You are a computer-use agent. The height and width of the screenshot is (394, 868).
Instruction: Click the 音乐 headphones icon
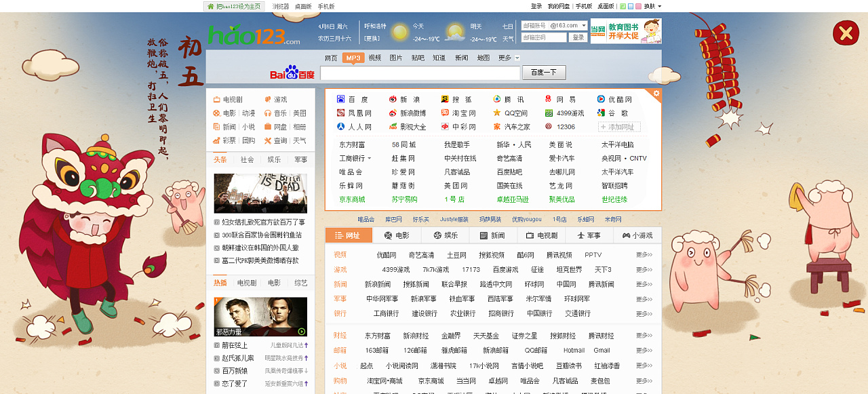pyautogui.click(x=267, y=114)
